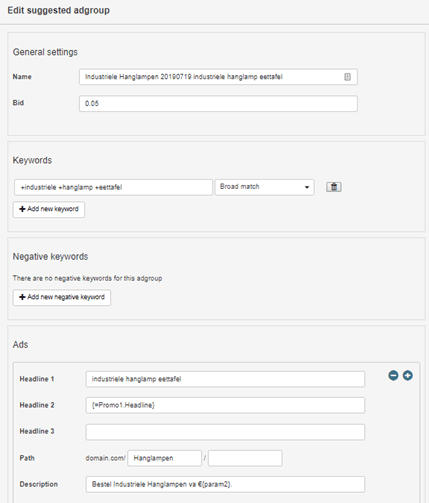The height and width of the screenshot is (503, 429).
Task: Click the Negative keywords heading
Action: pos(50,257)
